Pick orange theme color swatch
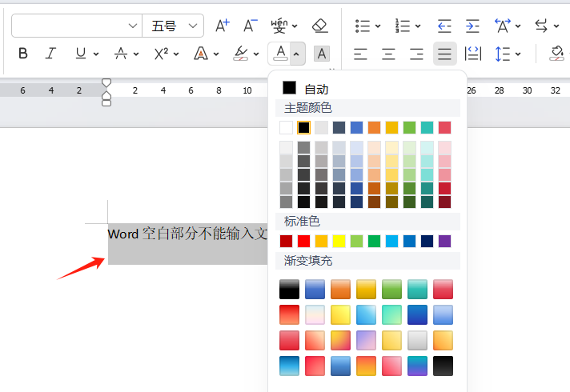The width and height of the screenshot is (570, 392). (374, 127)
